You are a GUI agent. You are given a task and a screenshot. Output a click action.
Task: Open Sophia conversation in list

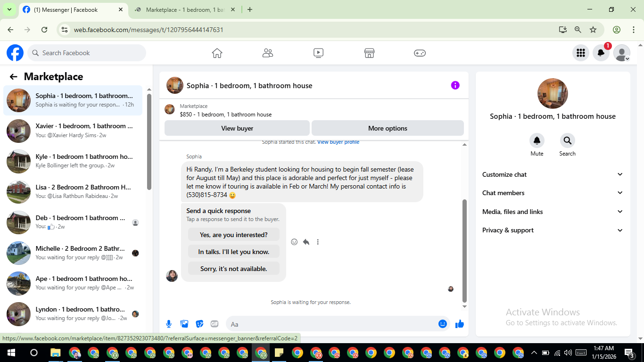click(73, 100)
